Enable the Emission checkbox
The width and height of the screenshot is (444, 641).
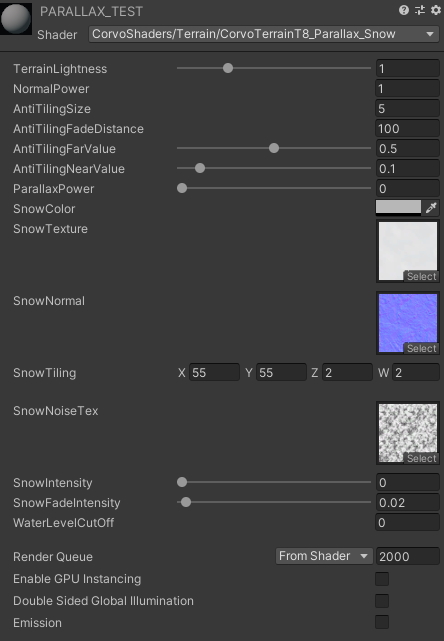click(382, 623)
